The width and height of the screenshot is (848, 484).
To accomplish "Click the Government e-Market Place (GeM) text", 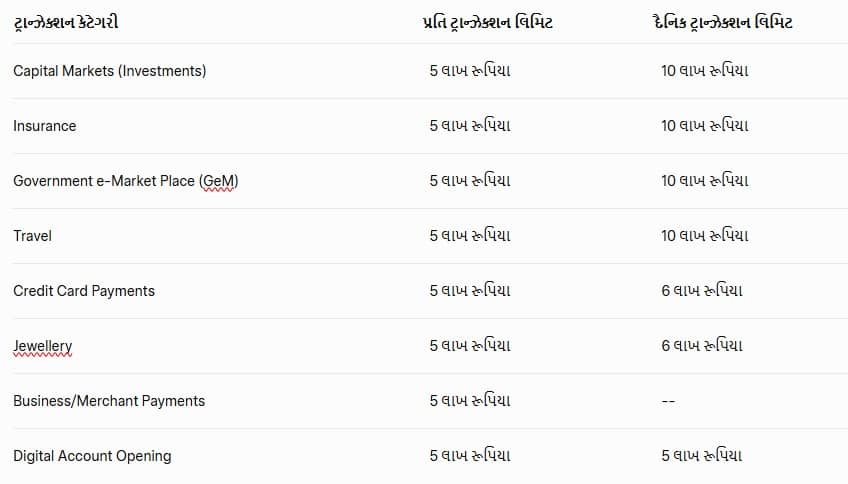I will (126, 181).
